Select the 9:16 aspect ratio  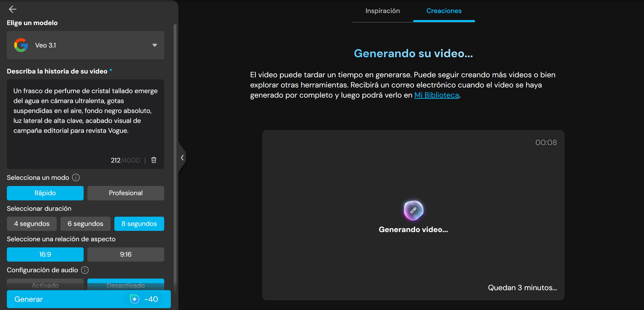(x=126, y=254)
